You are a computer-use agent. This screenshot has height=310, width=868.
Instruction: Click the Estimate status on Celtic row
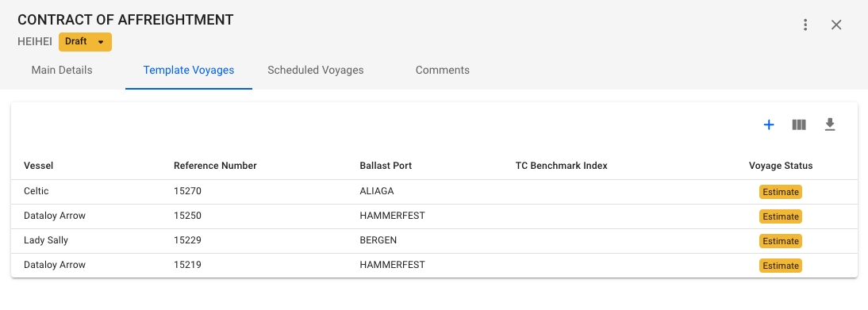coord(781,192)
